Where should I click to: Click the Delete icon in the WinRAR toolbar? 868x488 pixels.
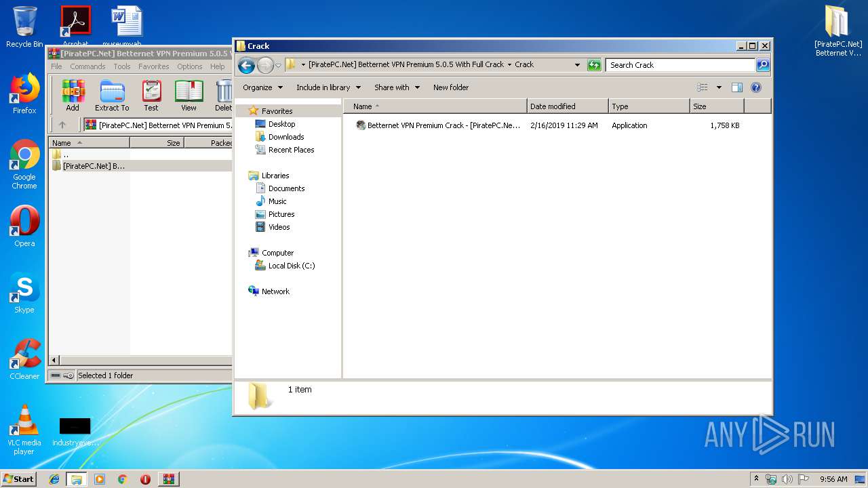click(222, 96)
